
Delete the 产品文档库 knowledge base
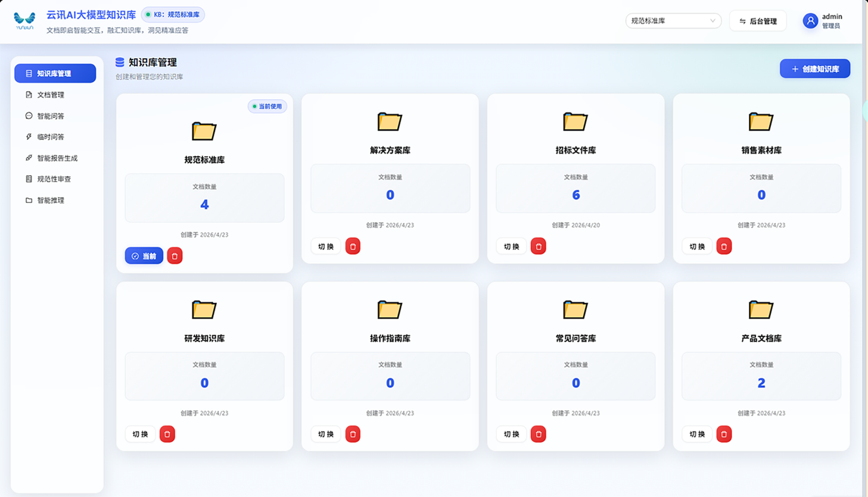click(724, 434)
